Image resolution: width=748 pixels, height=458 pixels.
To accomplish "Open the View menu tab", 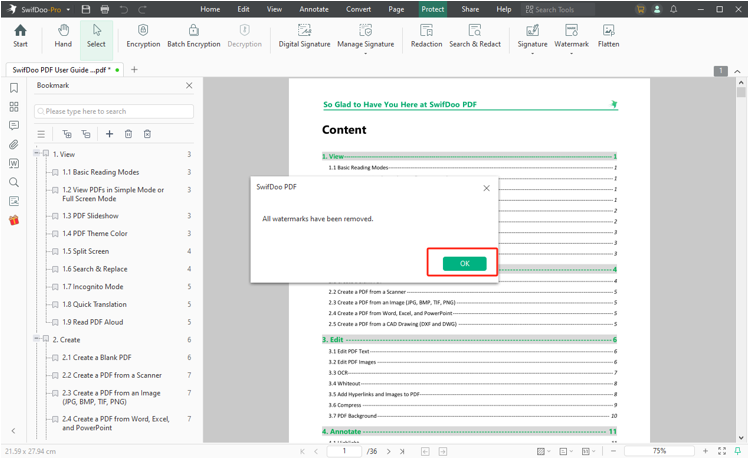I will tap(274, 9).
